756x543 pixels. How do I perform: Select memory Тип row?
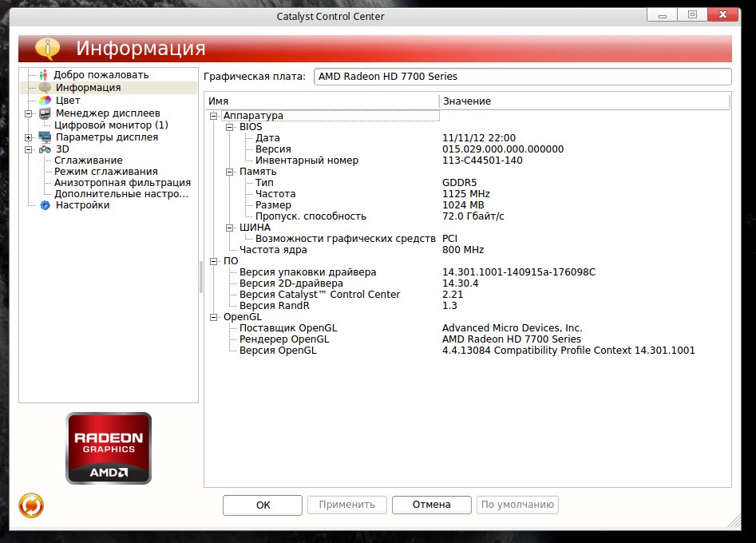coord(468,183)
